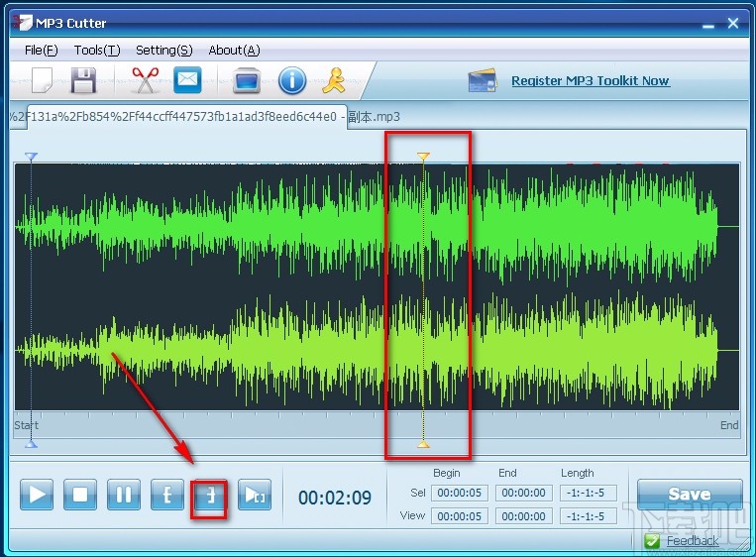Click the upper channel waveform
The height and width of the screenshot is (557, 756).
(x=377, y=226)
